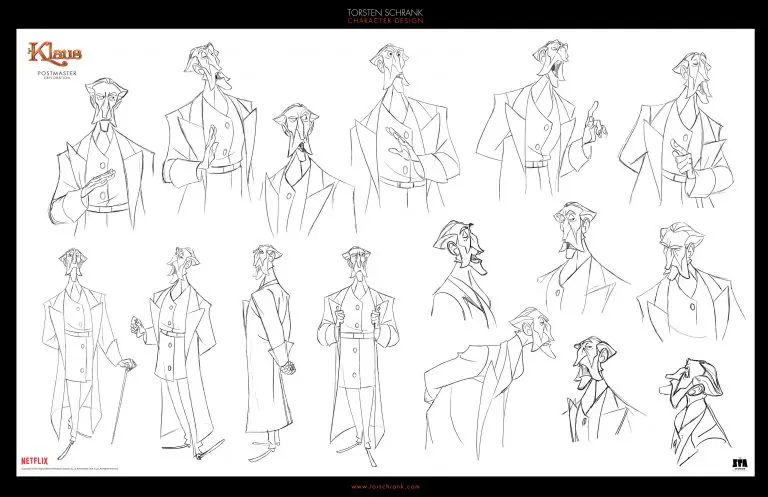
Task: Open the www.torschrank.com link
Action: pos(385,487)
